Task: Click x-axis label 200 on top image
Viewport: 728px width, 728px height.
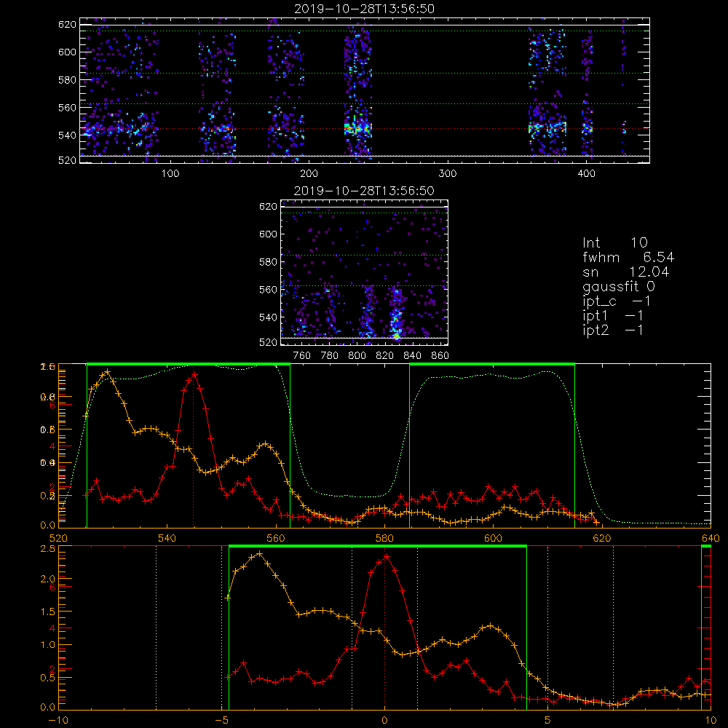Action: (x=309, y=174)
